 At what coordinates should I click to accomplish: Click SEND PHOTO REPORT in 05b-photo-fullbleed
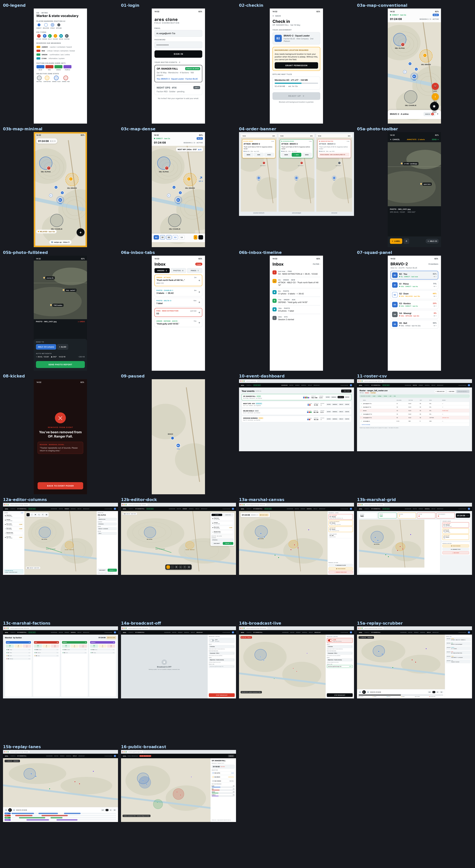point(60,365)
